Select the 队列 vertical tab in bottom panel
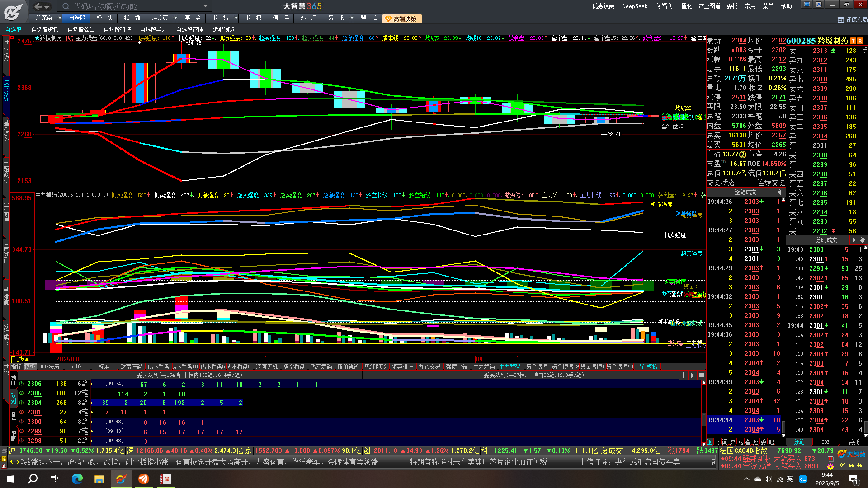Screen dimensions: 868x488 [x=14, y=398]
